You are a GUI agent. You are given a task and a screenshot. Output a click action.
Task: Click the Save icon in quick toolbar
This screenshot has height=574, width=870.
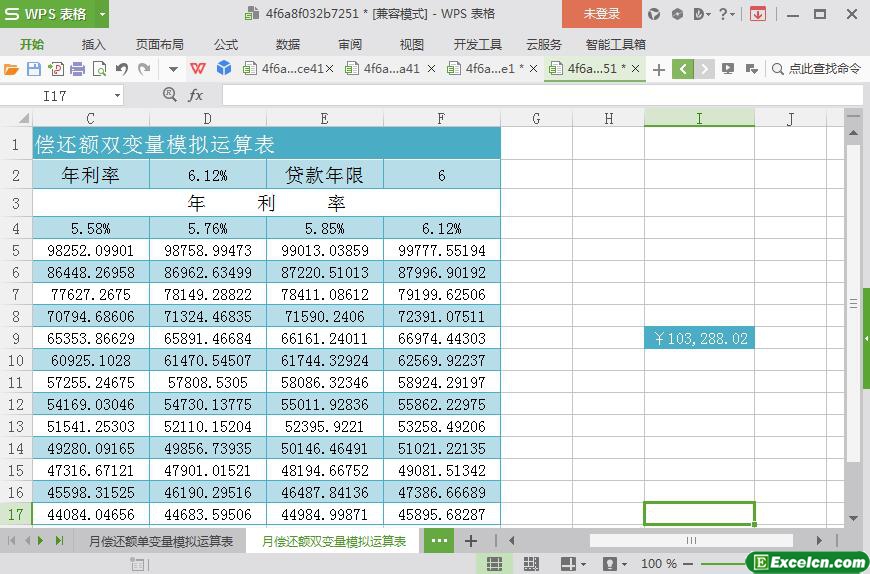pyautogui.click(x=33, y=69)
